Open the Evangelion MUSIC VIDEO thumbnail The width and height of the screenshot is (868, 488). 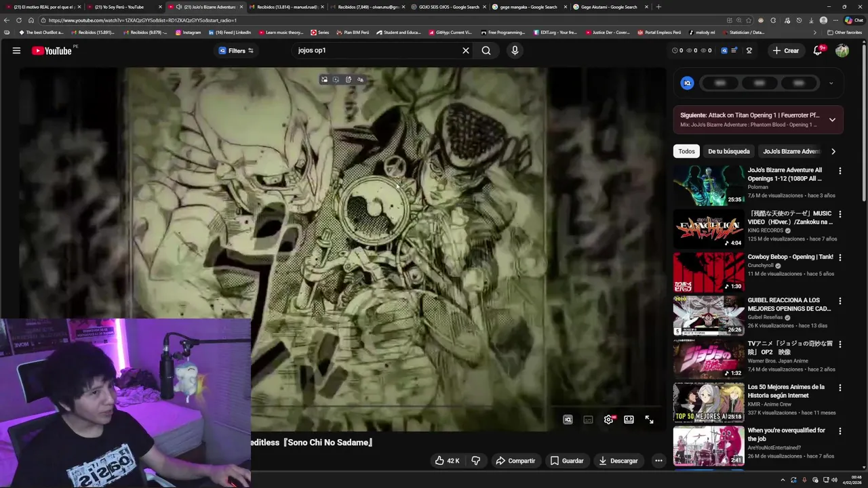click(x=708, y=228)
